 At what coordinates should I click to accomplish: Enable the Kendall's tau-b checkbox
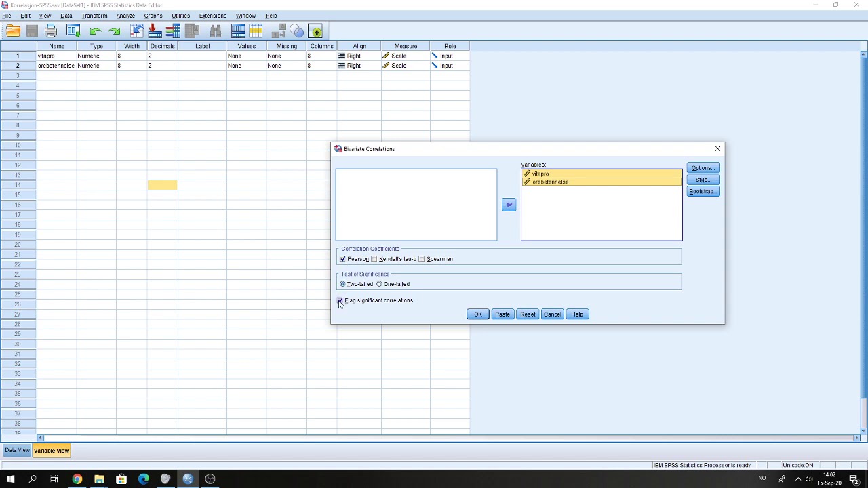click(374, 259)
